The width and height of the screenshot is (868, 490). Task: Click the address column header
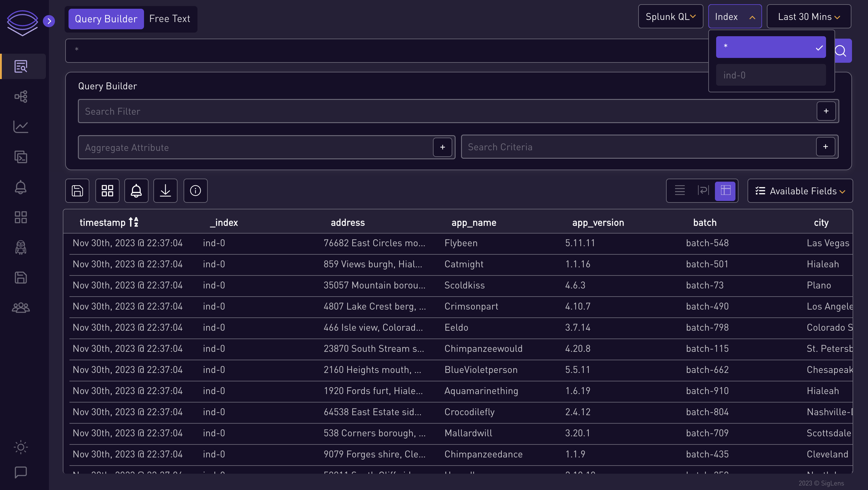tap(348, 222)
